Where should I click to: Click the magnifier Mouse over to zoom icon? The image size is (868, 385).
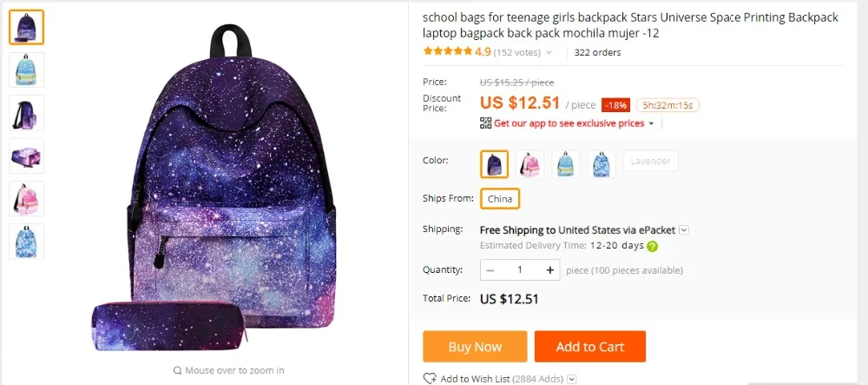coord(177,370)
